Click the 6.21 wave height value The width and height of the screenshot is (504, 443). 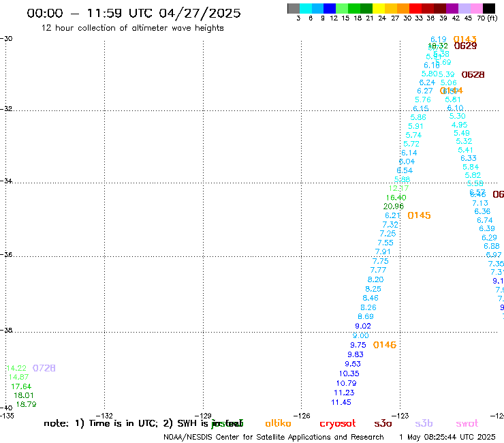[392, 215]
